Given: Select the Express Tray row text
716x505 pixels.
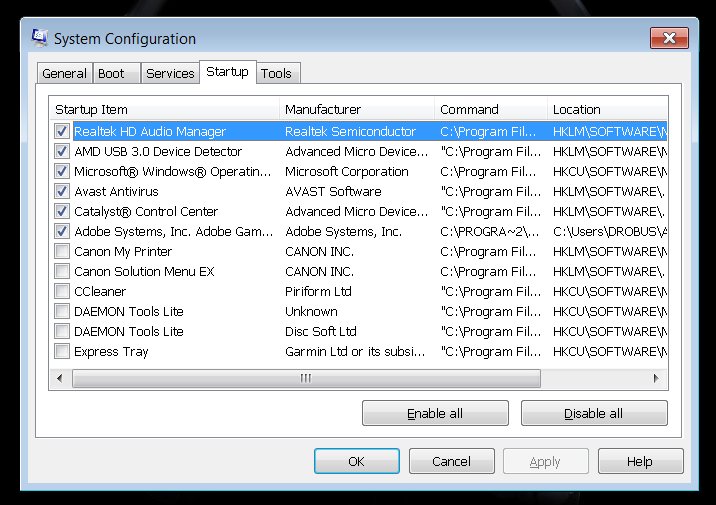Looking at the screenshot, I should (x=111, y=351).
